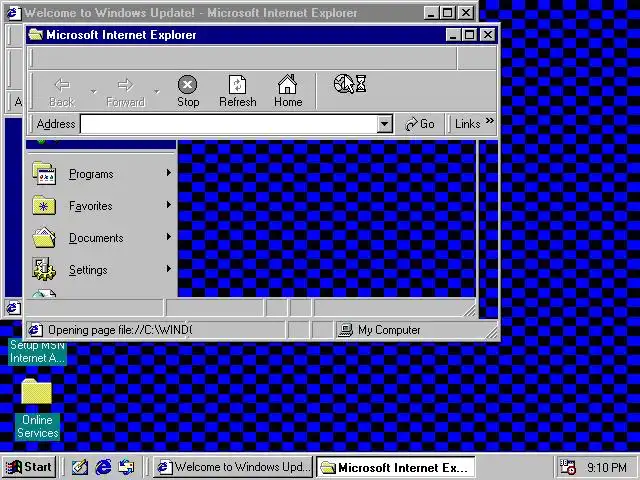Click the Show Desktop quick launch icon
Image resolution: width=640 pixels, height=480 pixels.
pyautogui.click(x=80, y=467)
